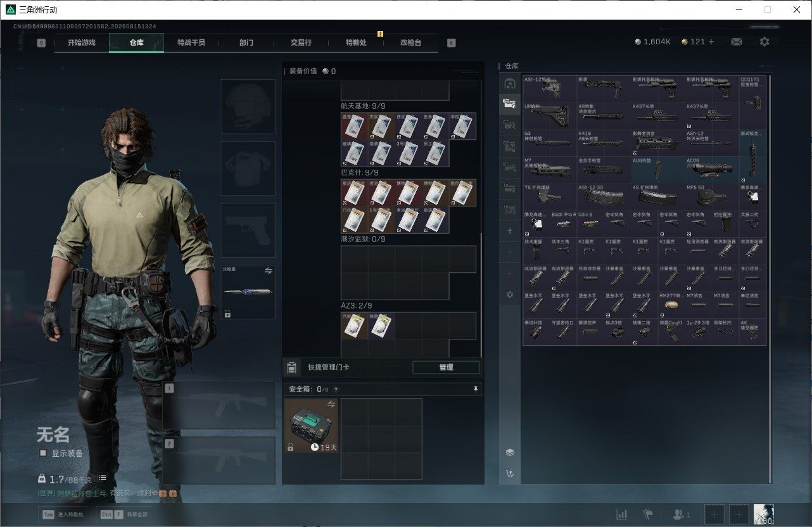812x527 pixels.
Task: Pin the 安全箱 panel
Action: coord(476,390)
